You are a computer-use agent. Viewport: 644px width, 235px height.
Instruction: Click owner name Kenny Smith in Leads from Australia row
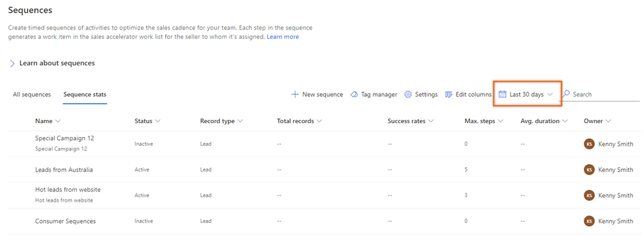point(616,170)
